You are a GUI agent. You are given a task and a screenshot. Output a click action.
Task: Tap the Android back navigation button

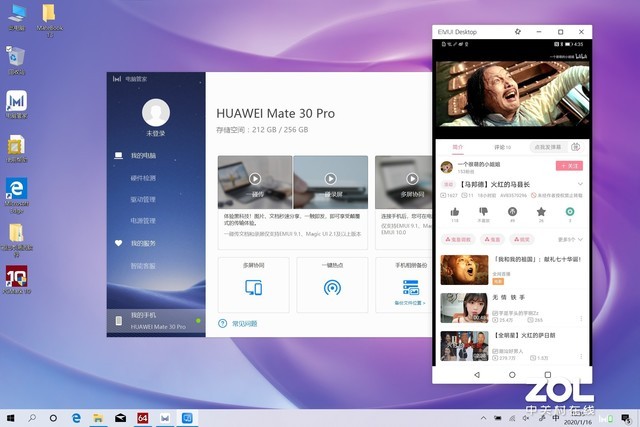[477, 375]
